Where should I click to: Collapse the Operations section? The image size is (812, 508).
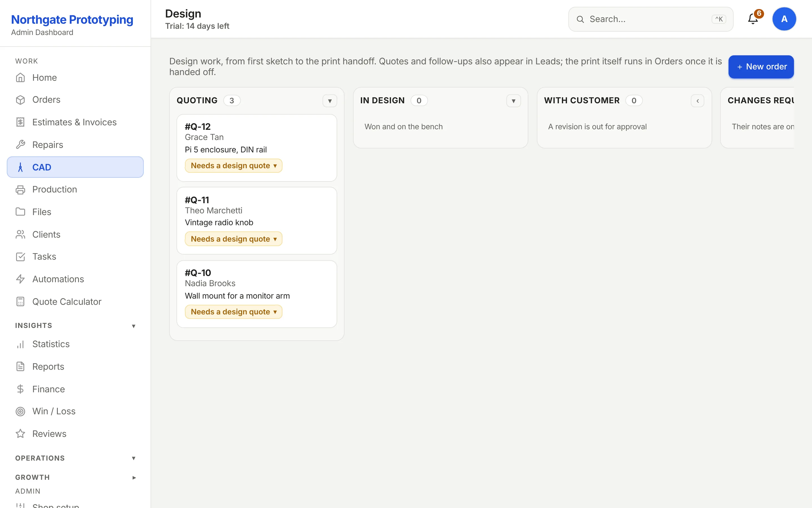click(134, 458)
